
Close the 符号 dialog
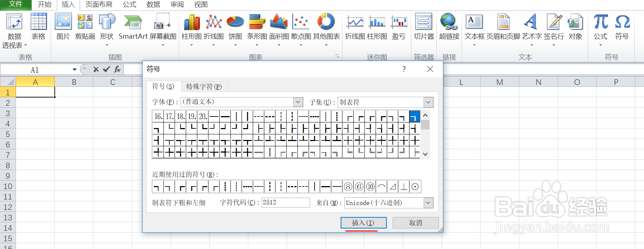click(x=430, y=69)
